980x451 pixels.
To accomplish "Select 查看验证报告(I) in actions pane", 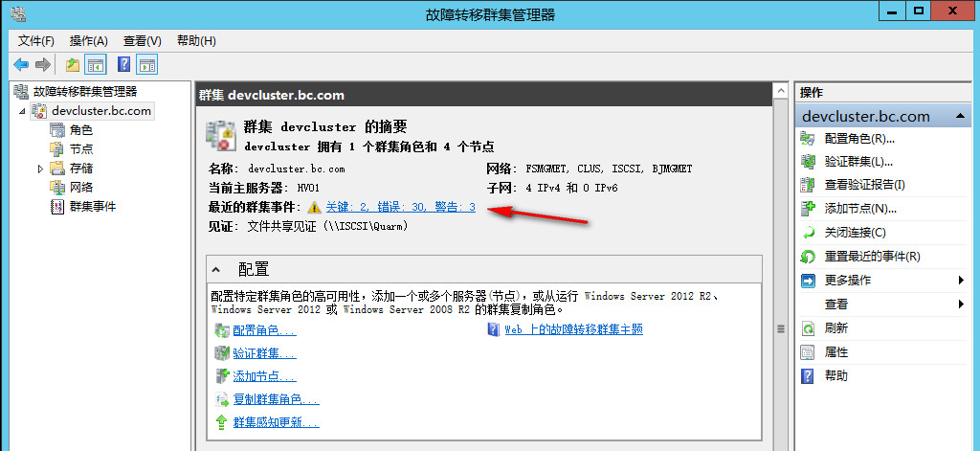I will [864, 185].
